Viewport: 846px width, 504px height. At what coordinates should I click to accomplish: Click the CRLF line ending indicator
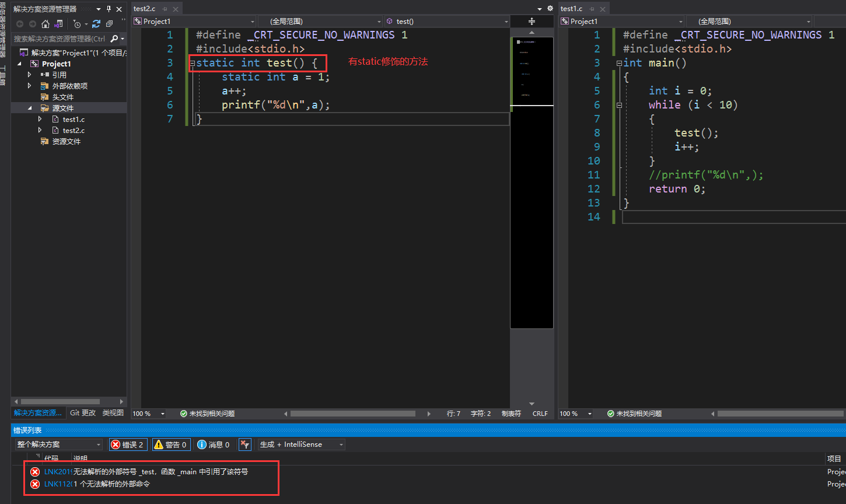click(540, 414)
